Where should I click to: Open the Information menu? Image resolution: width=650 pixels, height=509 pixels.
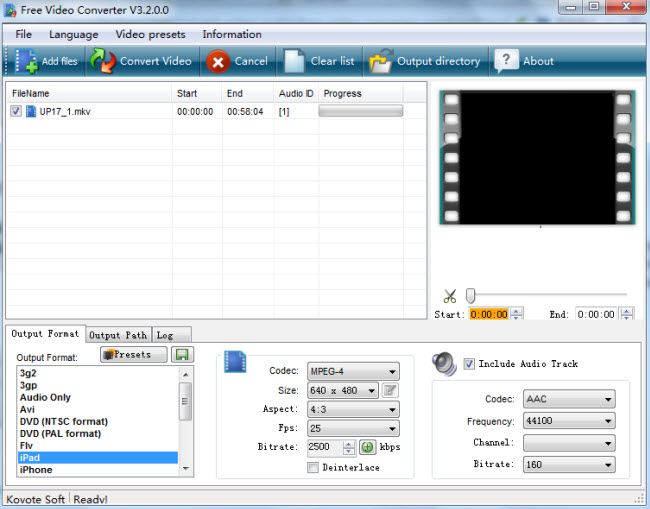(232, 34)
